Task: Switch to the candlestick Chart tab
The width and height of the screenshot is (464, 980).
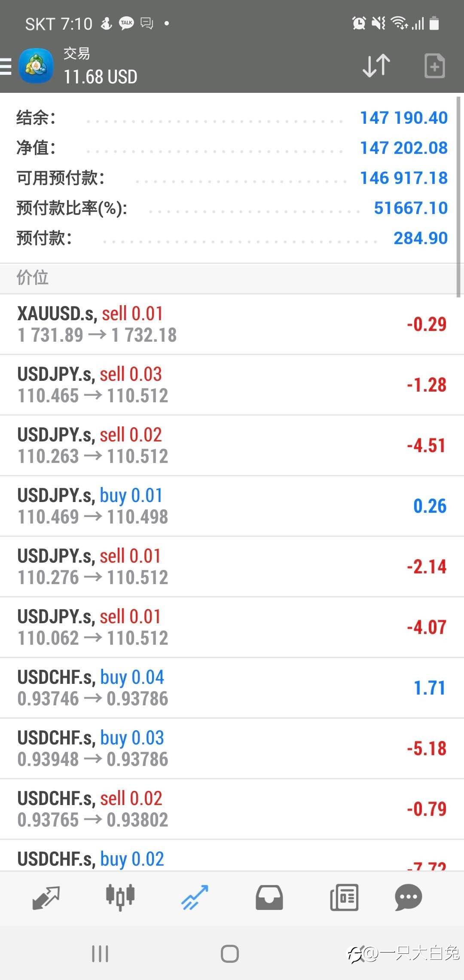Action: [120, 897]
